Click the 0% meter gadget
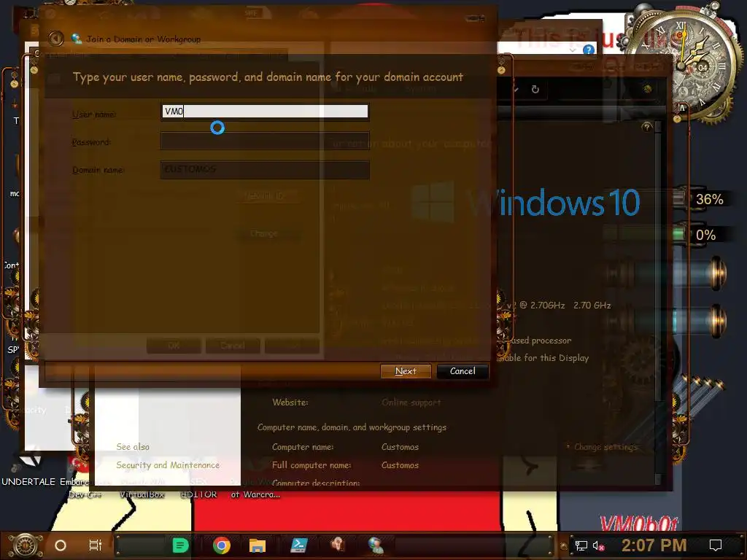 [701, 235]
